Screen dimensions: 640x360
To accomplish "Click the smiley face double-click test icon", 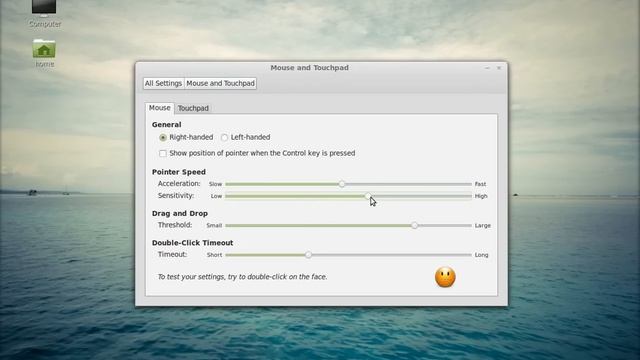I will 445,277.
